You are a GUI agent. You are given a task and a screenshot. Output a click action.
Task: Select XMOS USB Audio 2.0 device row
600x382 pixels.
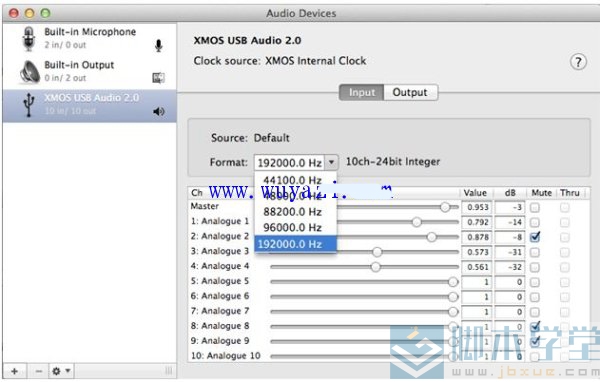(90, 106)
